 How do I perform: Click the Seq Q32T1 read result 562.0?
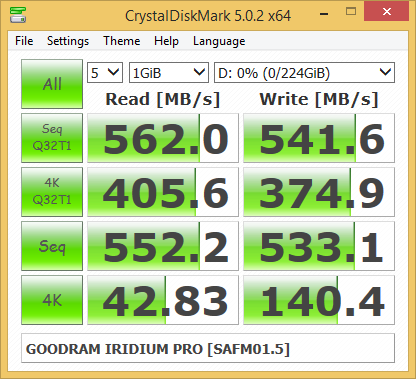[163, 138]
